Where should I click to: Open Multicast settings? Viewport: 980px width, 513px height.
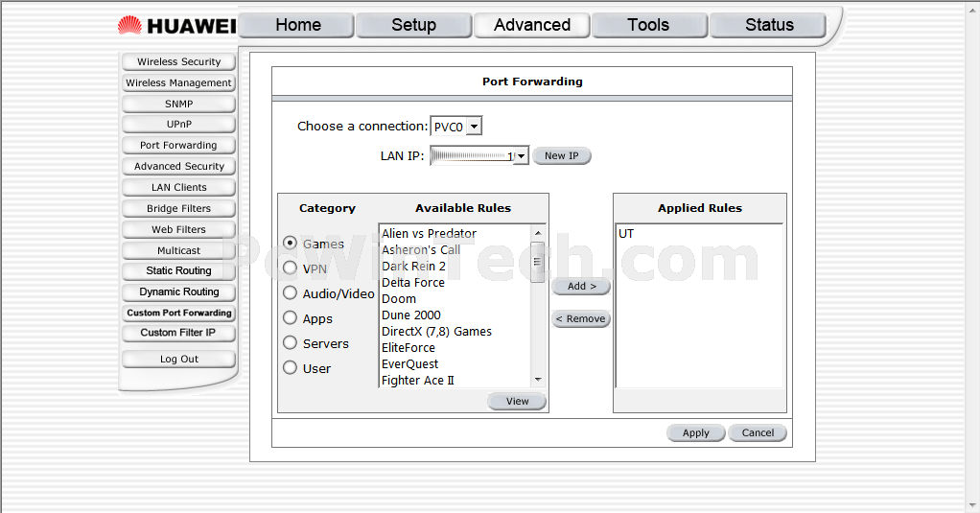(178, 250)
